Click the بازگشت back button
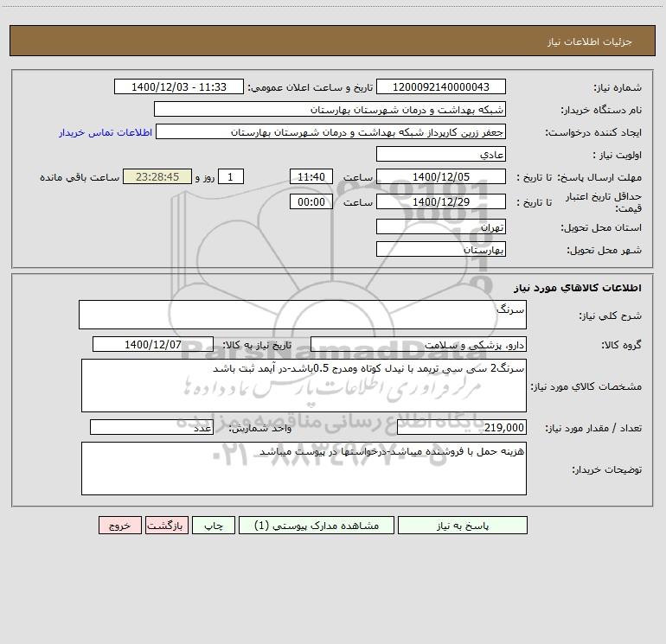Screen dimensions: 666x644 pos(166,526)
